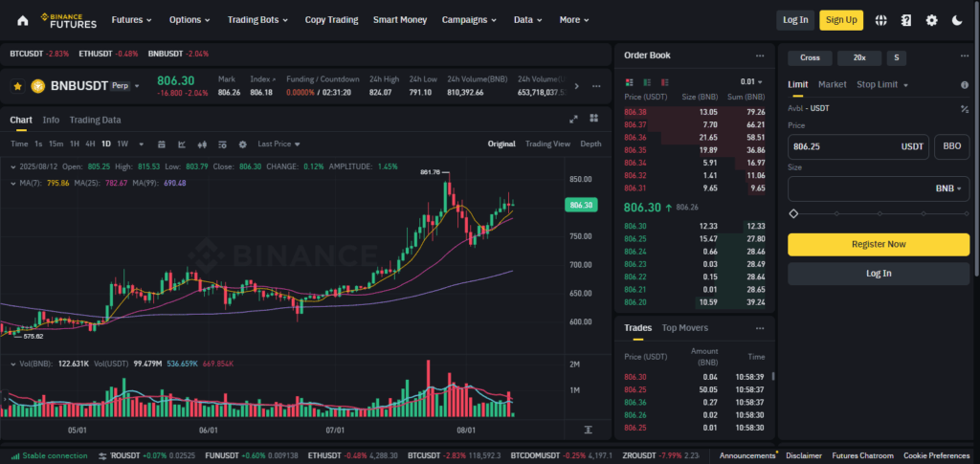
Task: Open ticker bar more options
Action: point(596,86)
